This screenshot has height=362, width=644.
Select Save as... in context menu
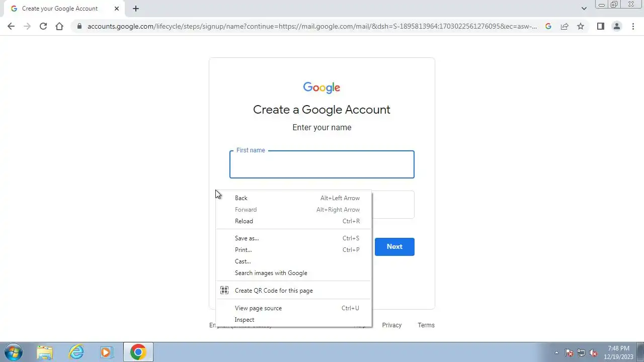point(294,238)
